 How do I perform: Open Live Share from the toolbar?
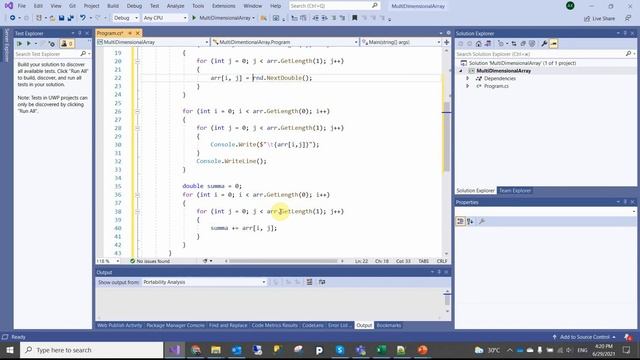click(600, 18)
